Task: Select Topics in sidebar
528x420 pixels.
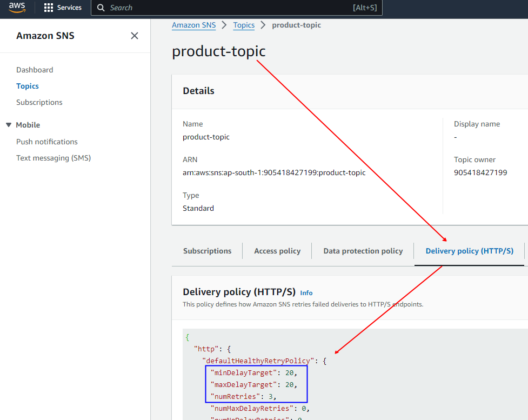Action: click(x=28, y=86)
